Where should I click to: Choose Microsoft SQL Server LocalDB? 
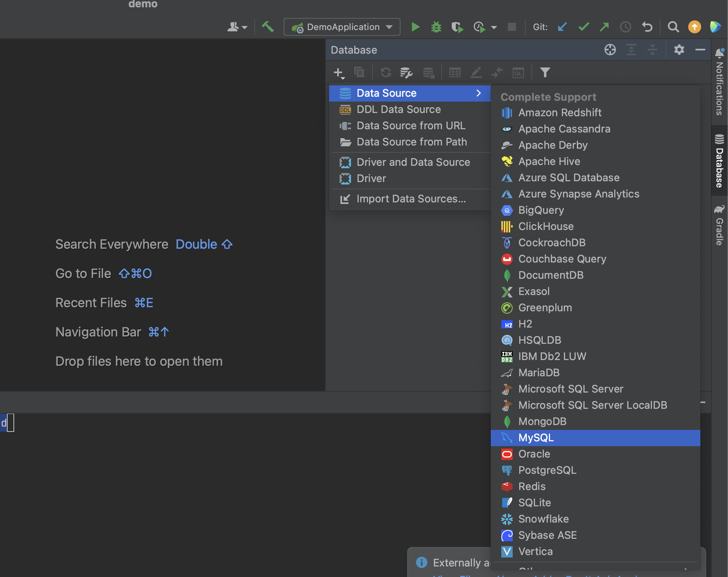click(x=596, y=405)
